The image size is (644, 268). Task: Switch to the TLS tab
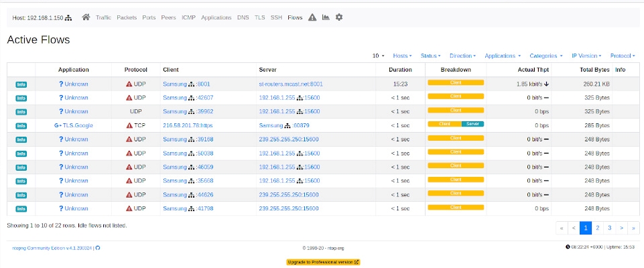coord(259,17)
